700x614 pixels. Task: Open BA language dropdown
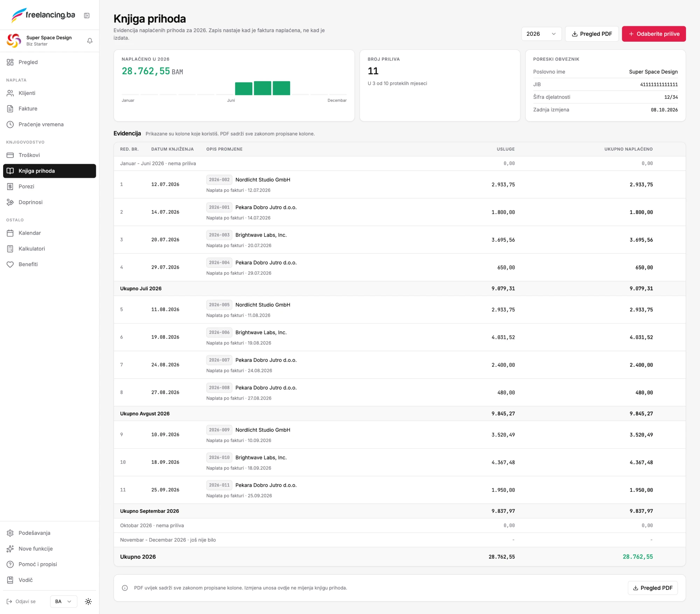pyautogui.click(x=63, y=601)
